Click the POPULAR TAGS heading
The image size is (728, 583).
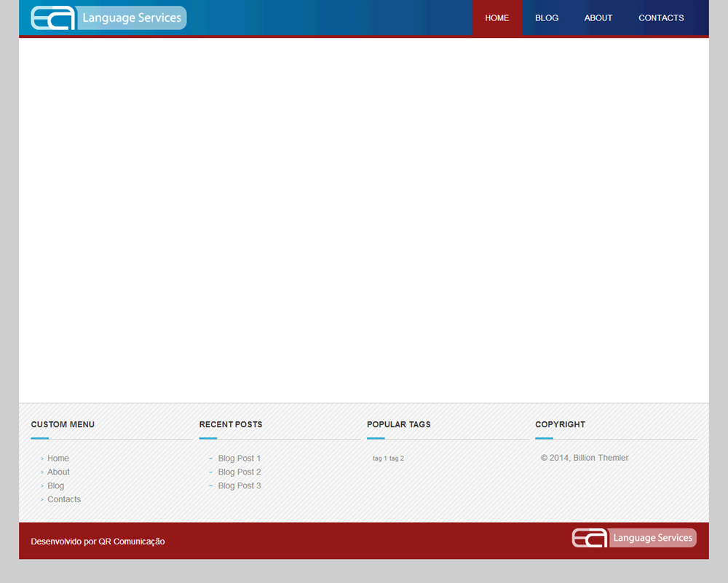point(399,425)
